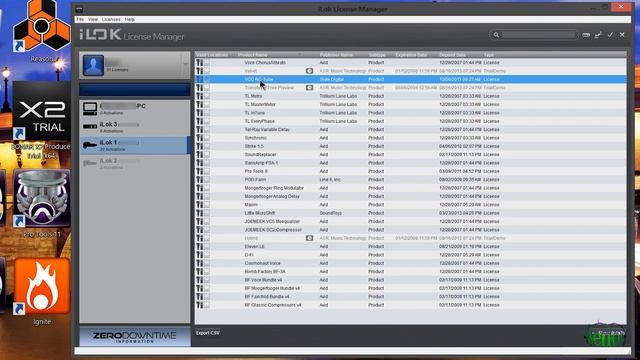
Task: Open the File menu
Action: coord(80,20)
